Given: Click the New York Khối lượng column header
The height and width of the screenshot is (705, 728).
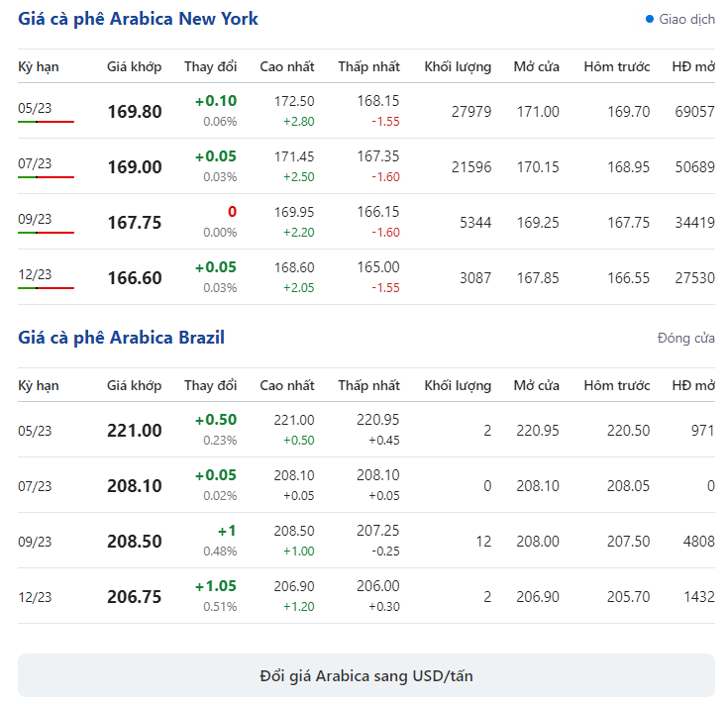Looking at the screenshot, I should tap(458, 66).
